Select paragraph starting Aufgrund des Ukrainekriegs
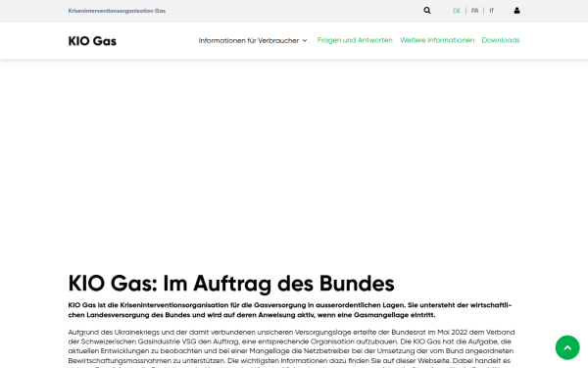 pyautogui.click(x=291, y=349)
